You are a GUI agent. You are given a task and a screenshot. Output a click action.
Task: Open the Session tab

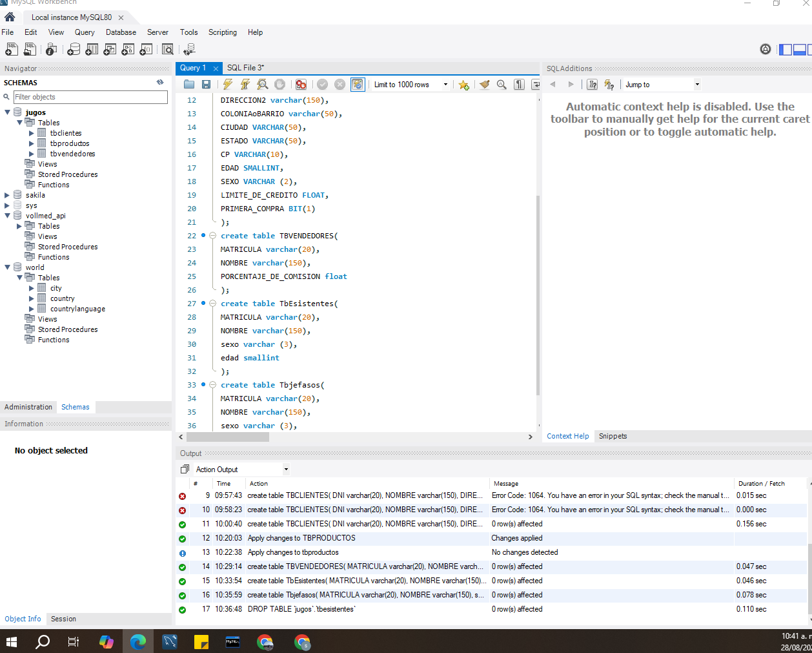[63, 619]
